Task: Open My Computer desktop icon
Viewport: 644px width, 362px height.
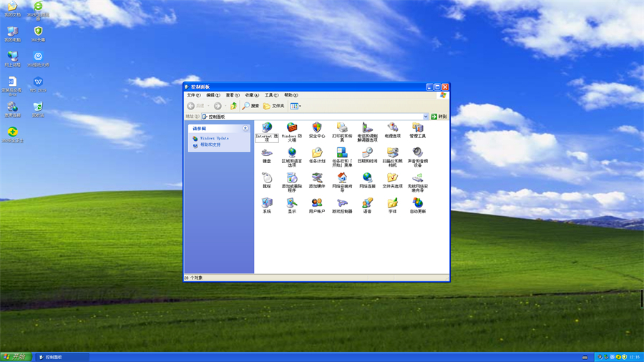Action: coord(12,34)
